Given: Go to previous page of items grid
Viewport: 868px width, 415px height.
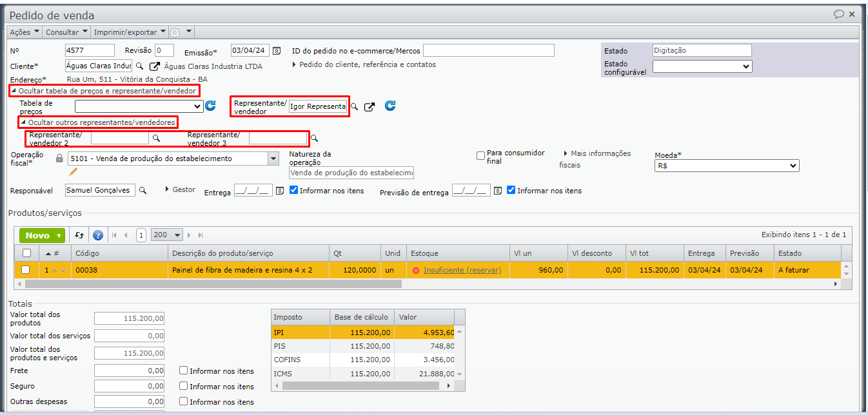Looking at the screenshot, I should pos(126,235).
